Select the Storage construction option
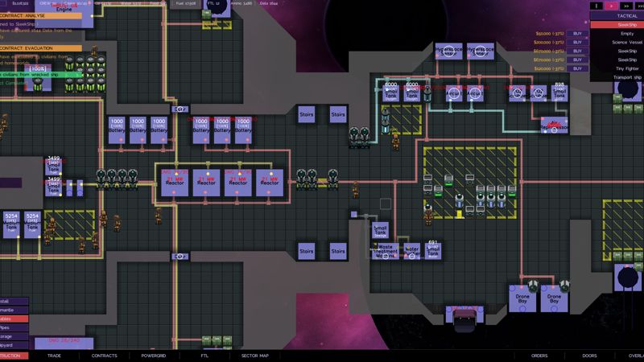Screen dimensions: 644x362 pos(14,336)
